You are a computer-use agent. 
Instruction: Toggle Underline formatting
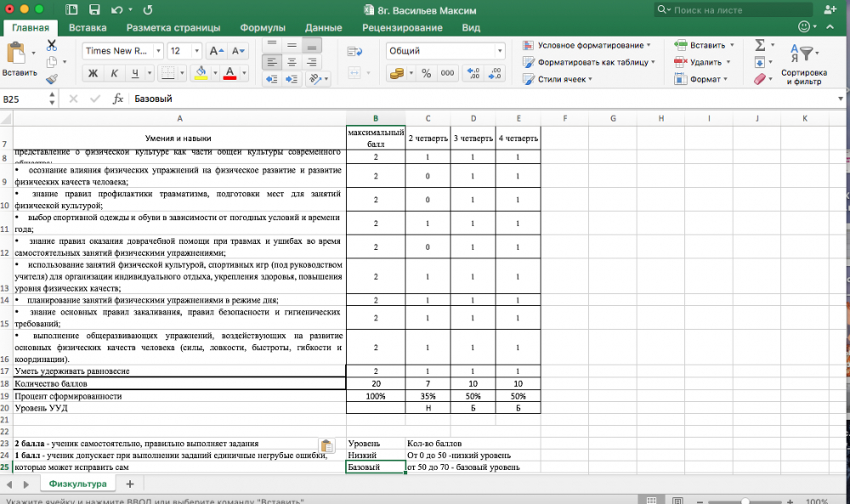[x=135, y=73]
